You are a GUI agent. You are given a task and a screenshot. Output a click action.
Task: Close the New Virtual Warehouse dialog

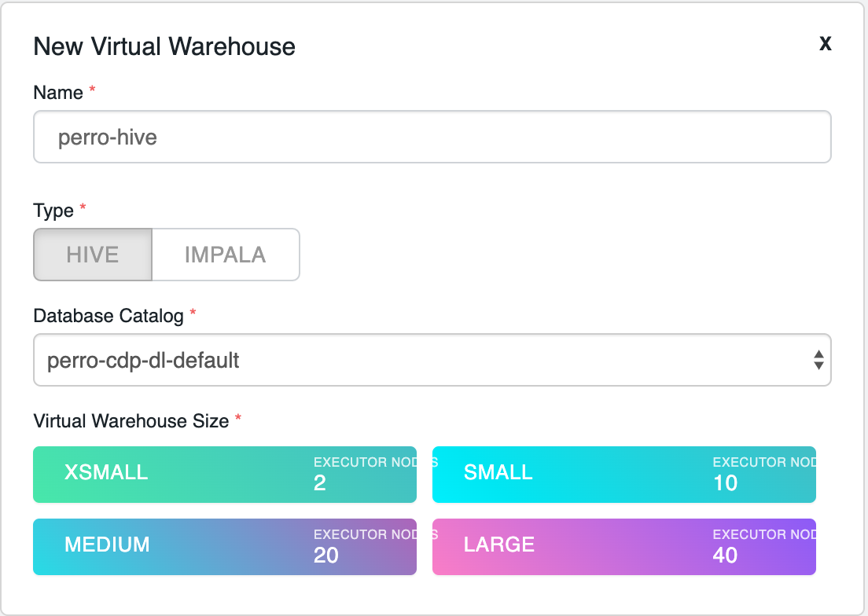(825, 43)
